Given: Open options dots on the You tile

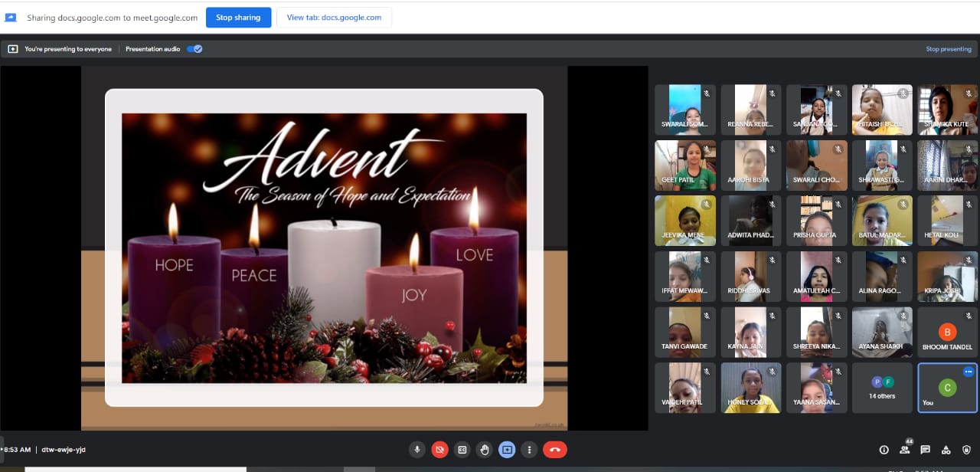Looking at the screenshot, I should (x=969, y=372).
